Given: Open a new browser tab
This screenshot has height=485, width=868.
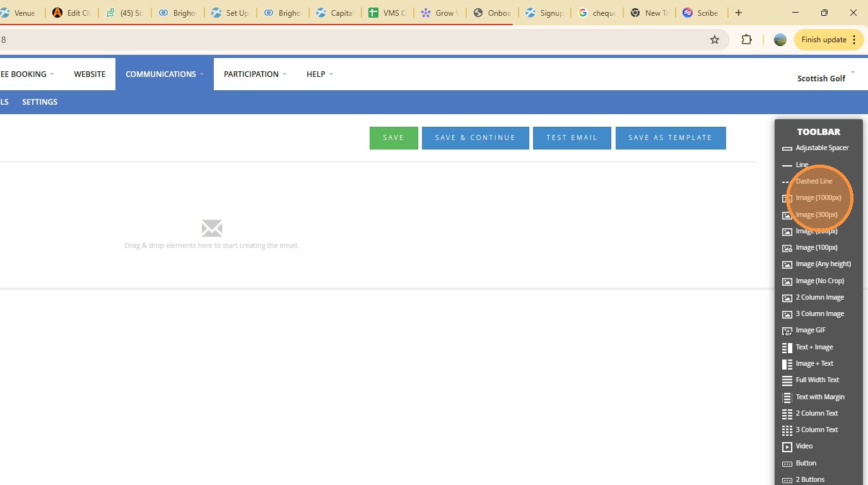Looking at the screenshot, I should pos(739,13).
